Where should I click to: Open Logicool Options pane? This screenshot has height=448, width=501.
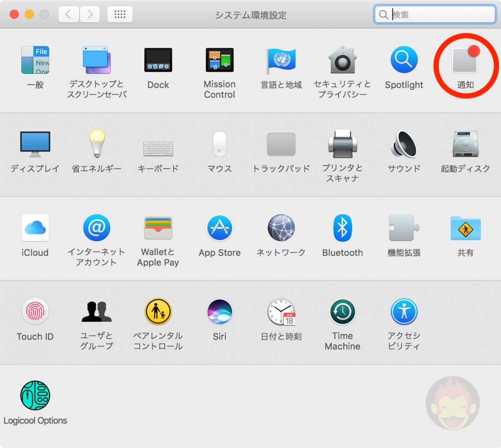(35, 395)
